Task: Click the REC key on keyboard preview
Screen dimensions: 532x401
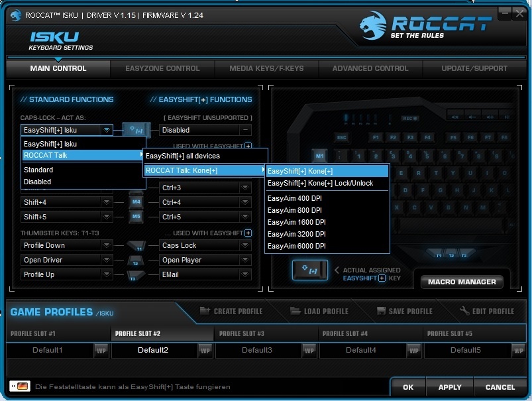Action: (x=410, y=118)
